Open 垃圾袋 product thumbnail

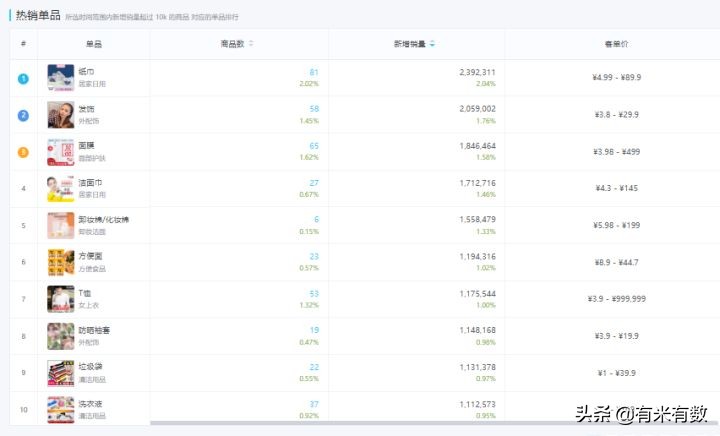click(61, 373)
